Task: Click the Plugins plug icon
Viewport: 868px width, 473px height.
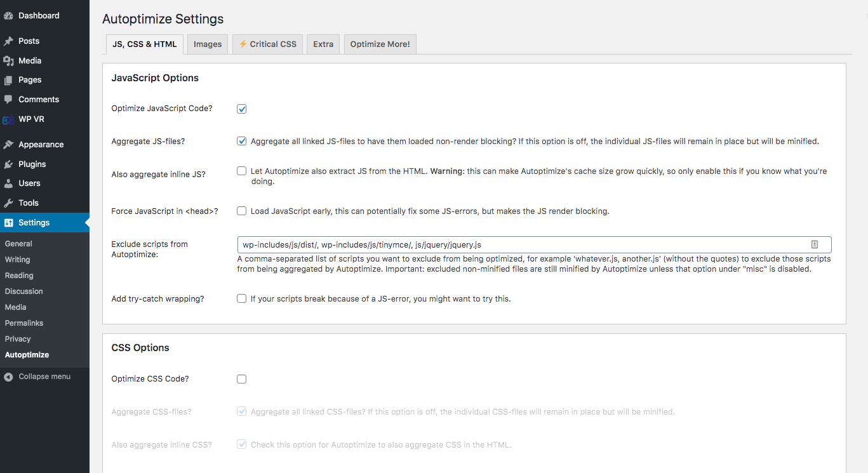Action: (8, 164)
